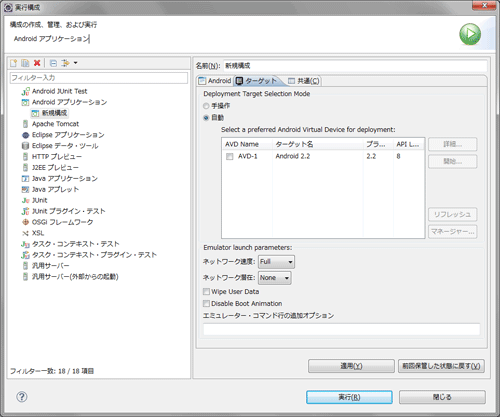Click the 汎用サーバー icon
The width and height of the screenshot is (500, 417).
click(25, 266)
